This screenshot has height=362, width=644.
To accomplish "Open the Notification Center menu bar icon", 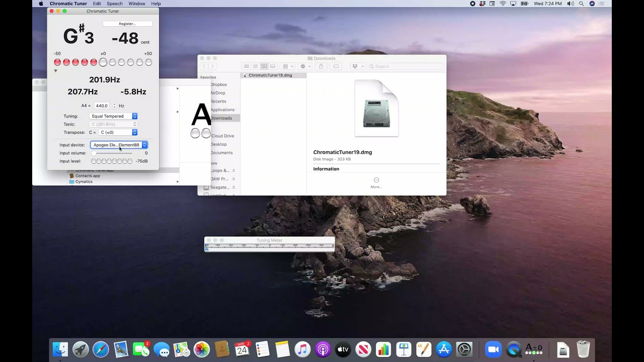I will click(x=602, y=4).
